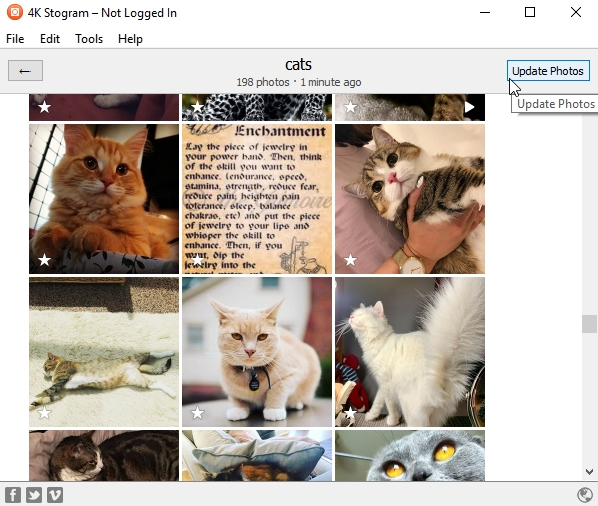Close the 4K Stogram window

click(575, 12)
